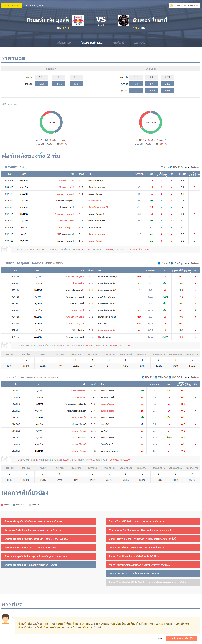Click Inter Miami 01/06/25 score 5 - 1
This screenshot has height=644, width=202.
(x=93, y=444)
